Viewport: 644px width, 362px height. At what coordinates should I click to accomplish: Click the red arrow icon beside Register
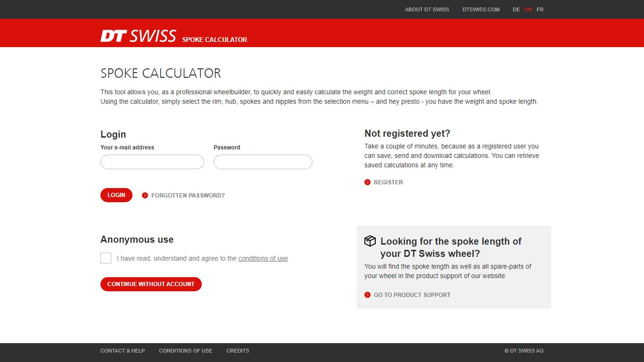point(368,182)
